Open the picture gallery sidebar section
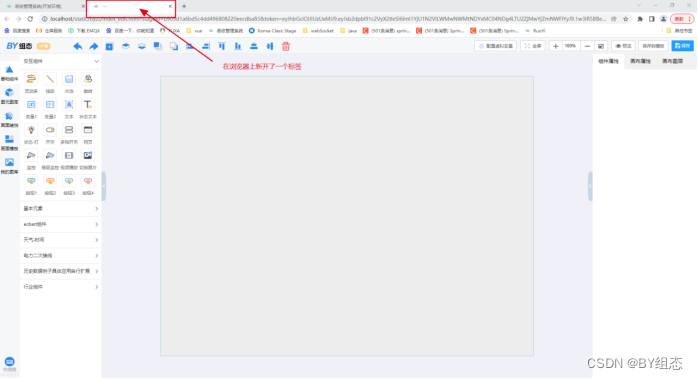The image size is (698, 379). coord(9,166)
